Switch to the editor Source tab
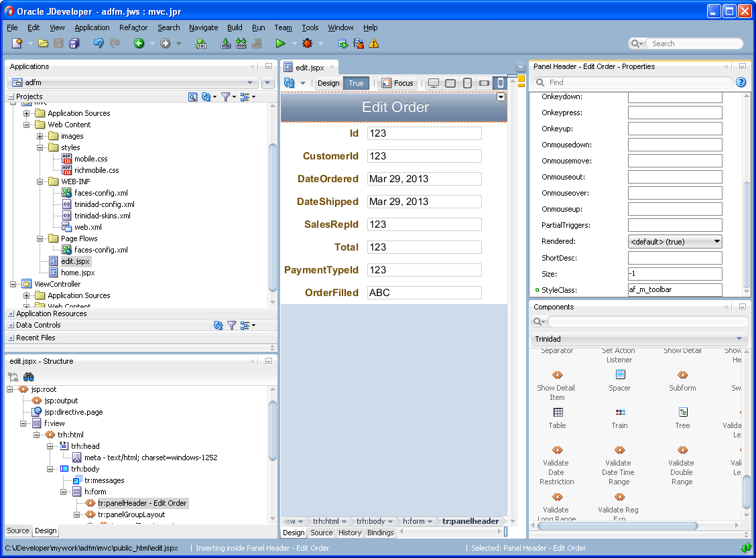The image size is (756, 558). 322,533
